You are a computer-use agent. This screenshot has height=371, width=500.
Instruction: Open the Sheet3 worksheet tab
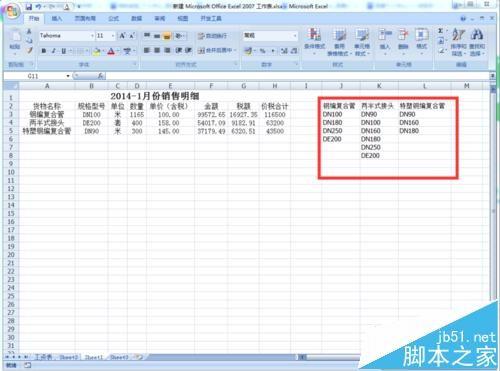tap(119, 357)
